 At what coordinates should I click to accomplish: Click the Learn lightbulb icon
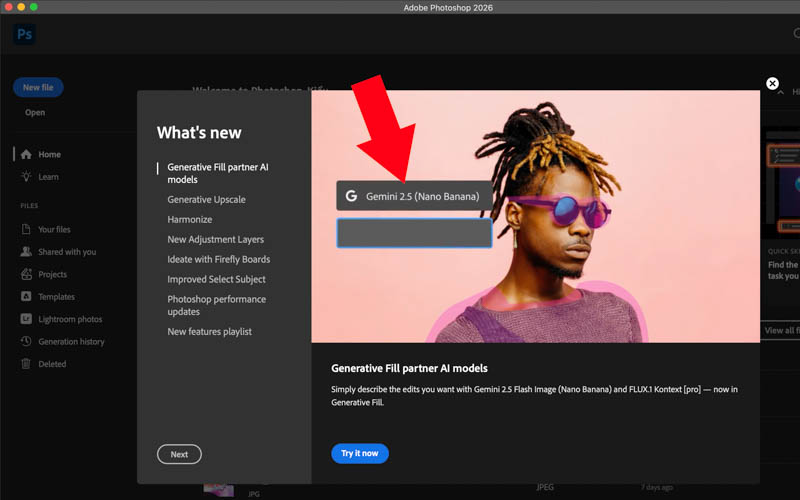pos(26,177)
